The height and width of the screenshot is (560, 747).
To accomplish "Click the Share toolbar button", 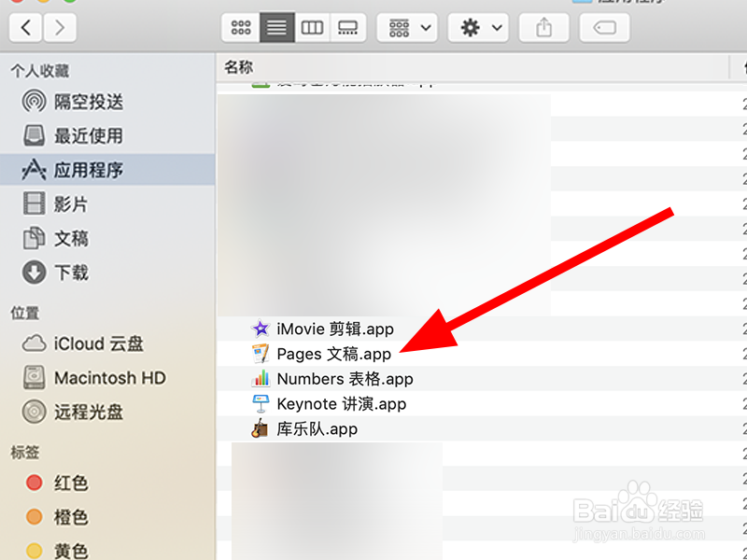I will [x=543, y=28].
